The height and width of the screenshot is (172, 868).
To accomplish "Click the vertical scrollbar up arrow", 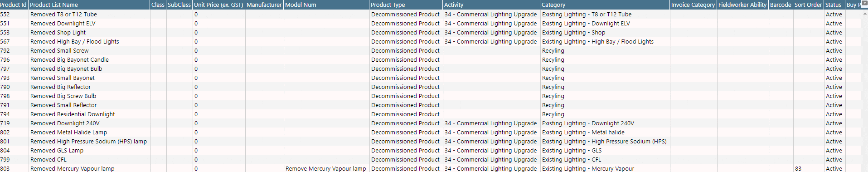I will [x=864, y=14].
